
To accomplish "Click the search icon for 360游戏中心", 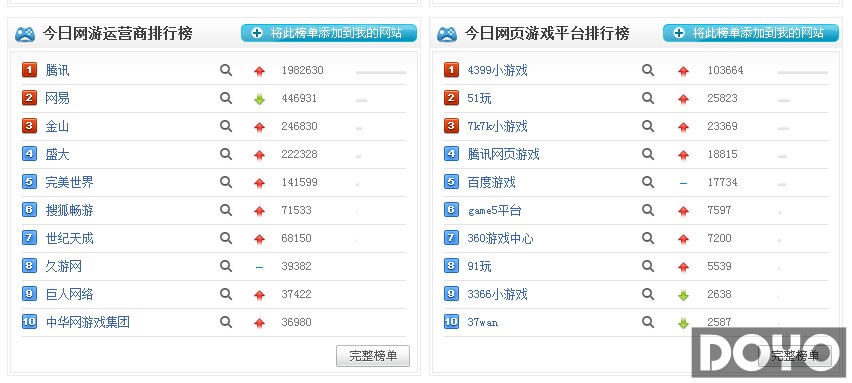I will pos(648,238).
